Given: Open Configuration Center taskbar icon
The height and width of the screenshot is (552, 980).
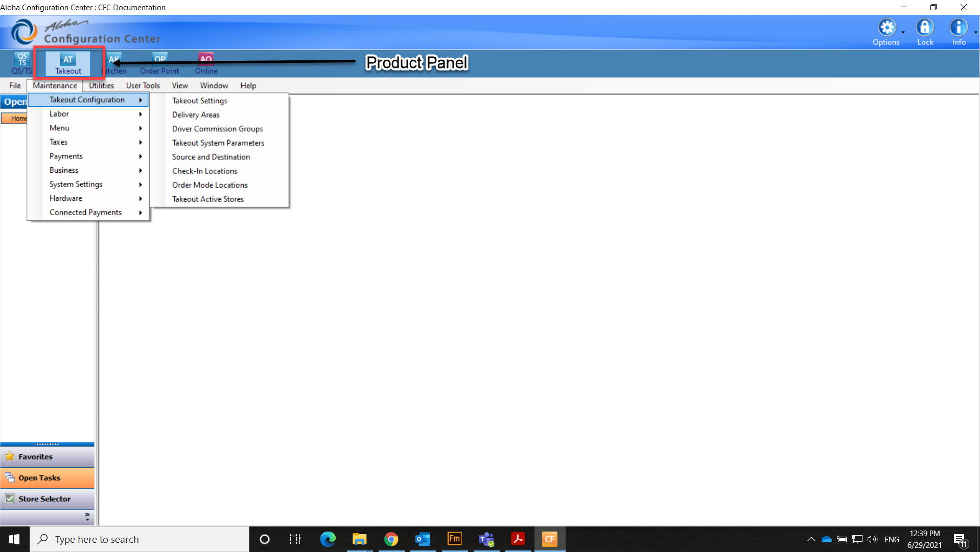Looking at the screenshot, I should 550,539.
